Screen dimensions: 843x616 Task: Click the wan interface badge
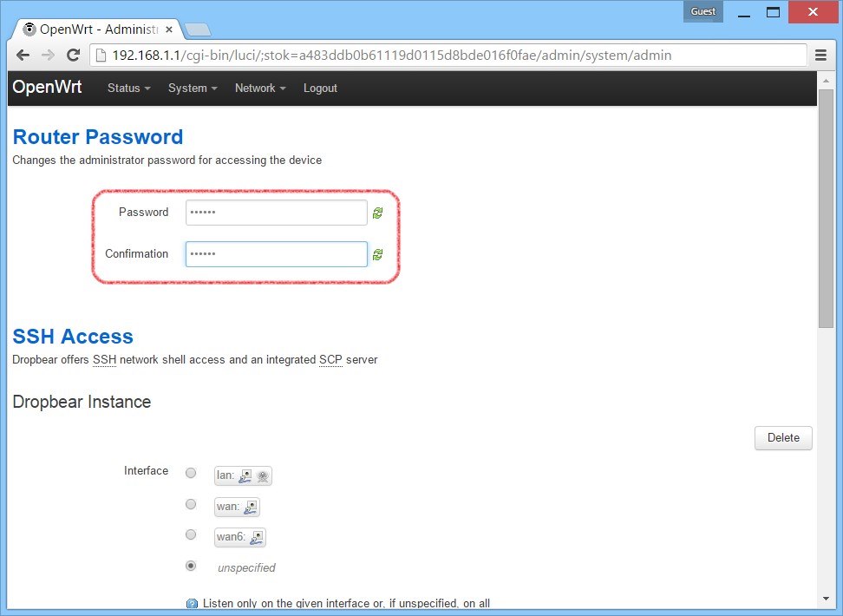[x=237, y=507]
